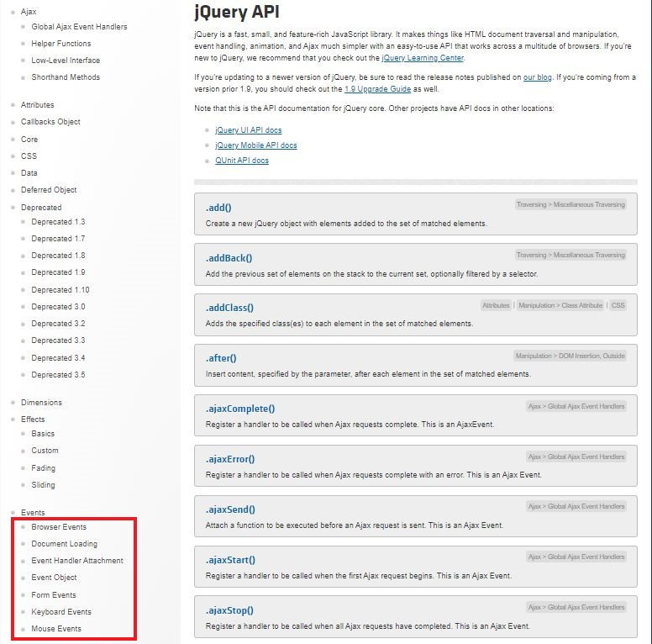Viewport: 652px width, 644px height.
Task: Open Sliding under Effects
Action: 43,484
